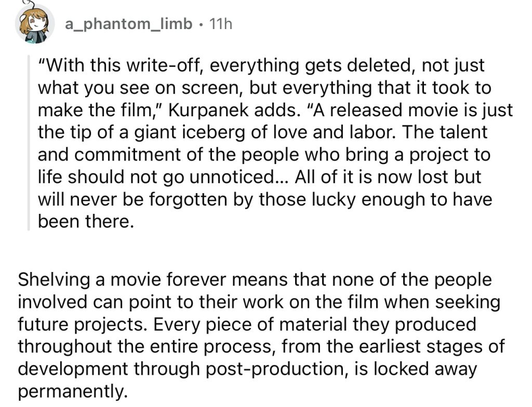This screenshot has width=532, height=407.
Task: Click the a_phantom_limb user avatar
Action: pyautogui.click(x=35, y=24)
